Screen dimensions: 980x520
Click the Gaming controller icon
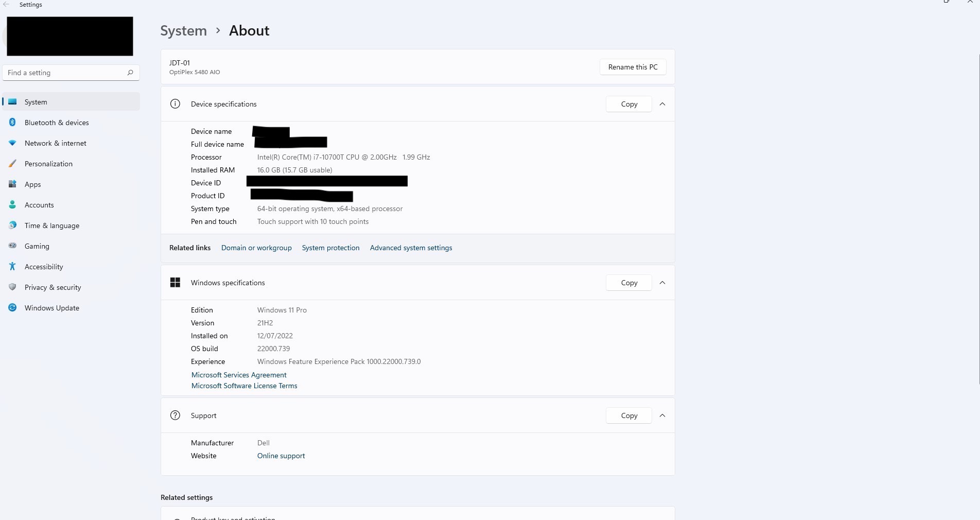tap(12, 246)
